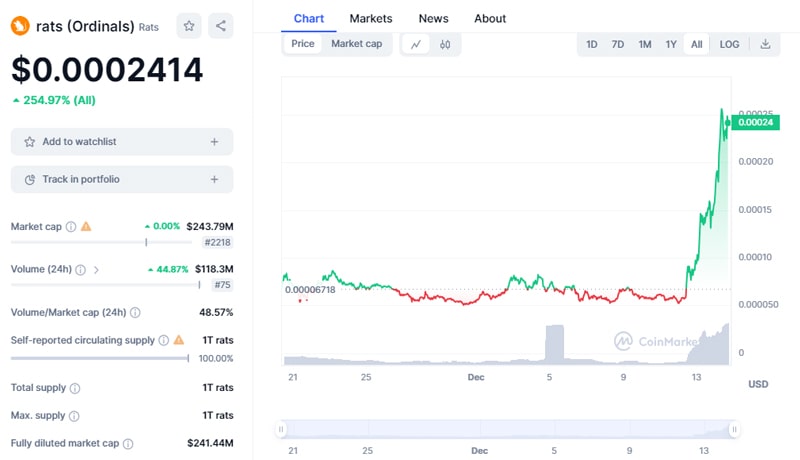Click plus icon on Track in portfolio
800x460 pixels.
tap(214, 180)
